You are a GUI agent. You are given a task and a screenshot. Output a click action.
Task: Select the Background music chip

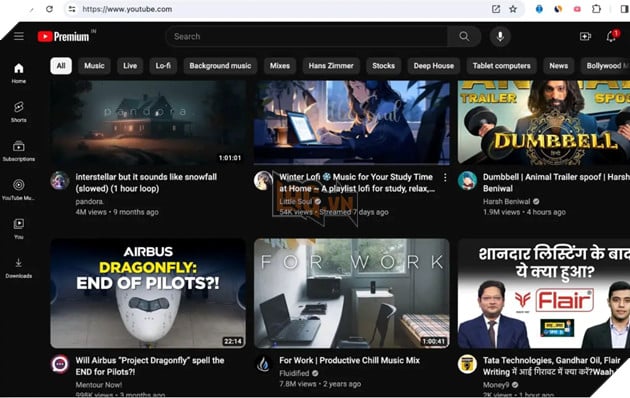point(220,66)
